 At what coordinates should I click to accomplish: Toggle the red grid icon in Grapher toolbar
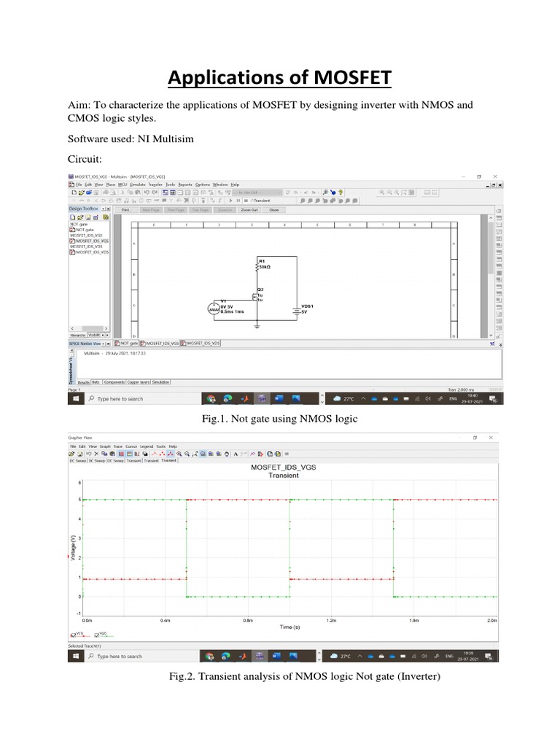pos(122,454)
